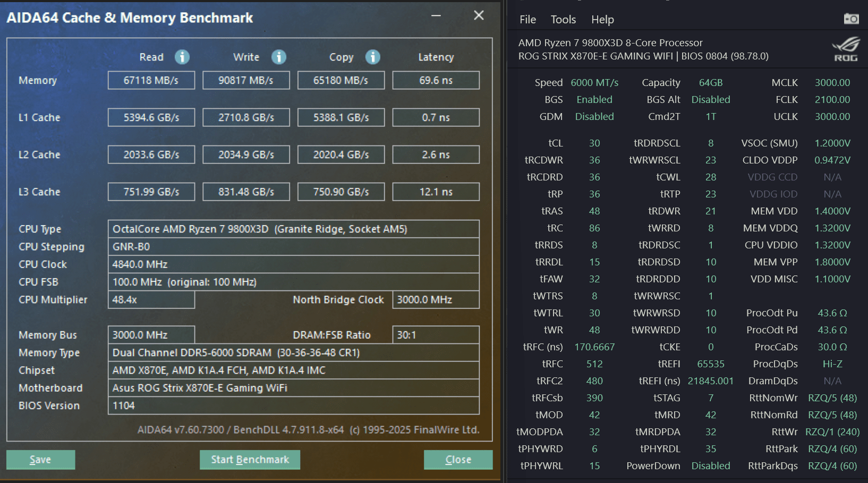This screenshot has height=483, width=868.
Task: Click Motherboard field Asus ROG Strix
Action: (x=294, y=388)
